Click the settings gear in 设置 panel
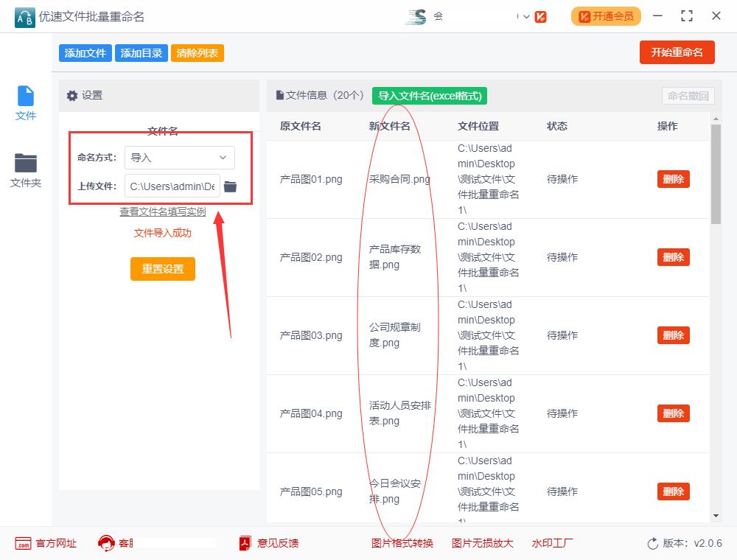This screenshot has height=560, width=737. click(71, 96)
